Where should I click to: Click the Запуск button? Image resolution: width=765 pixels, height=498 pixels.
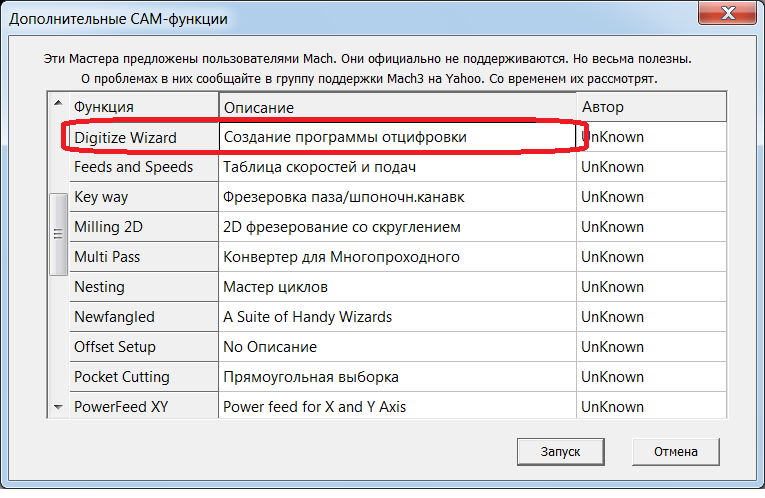(560, 451)
